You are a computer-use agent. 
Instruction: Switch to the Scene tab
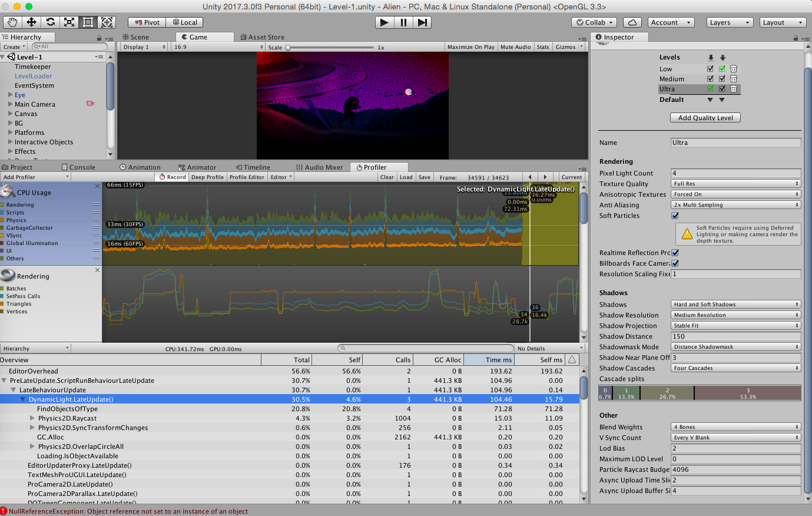[135, 37]
